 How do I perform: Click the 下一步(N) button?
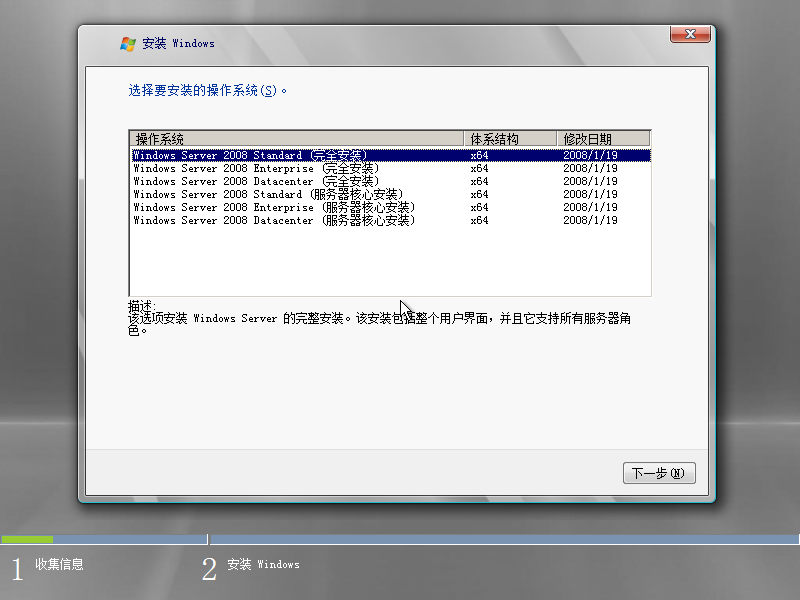(659, 473)
